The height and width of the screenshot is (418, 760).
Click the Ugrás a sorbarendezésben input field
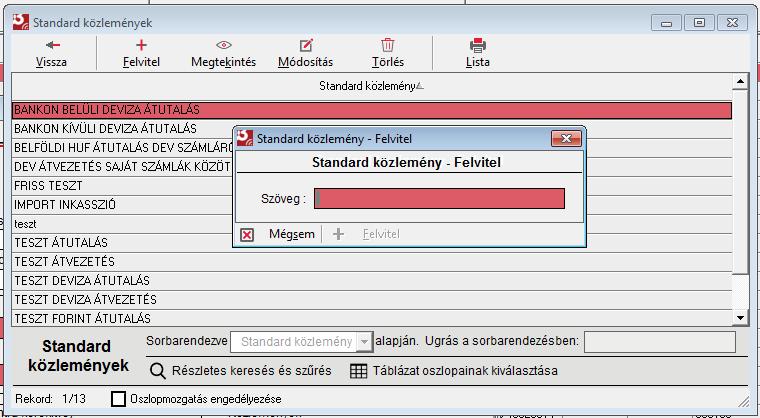point(660,342)
